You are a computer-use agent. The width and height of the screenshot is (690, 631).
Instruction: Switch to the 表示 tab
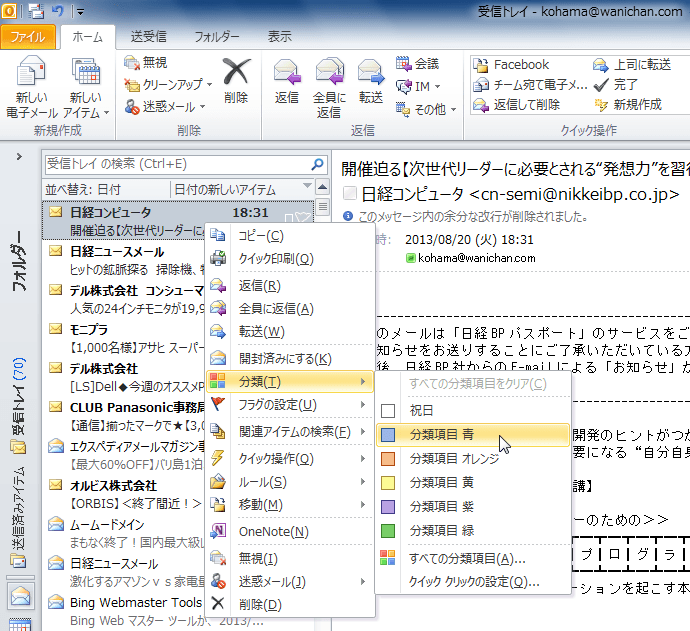pos(280,37)
